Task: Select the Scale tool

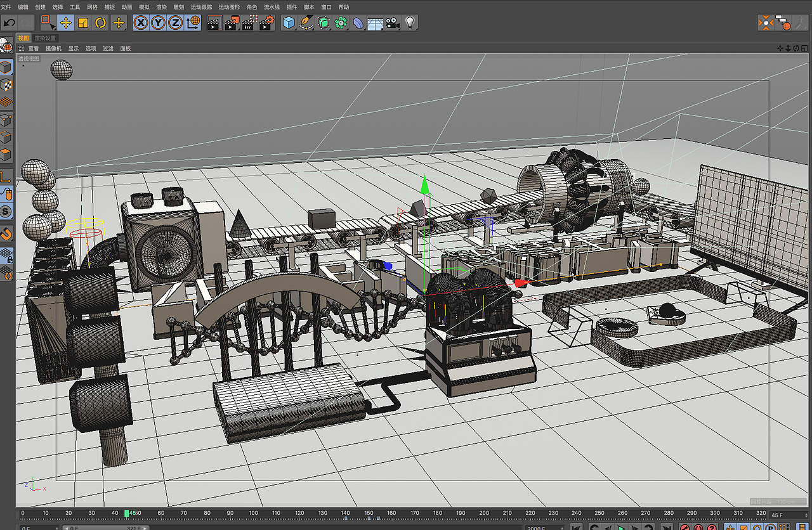Action: pyautogui.click(x=83, y=23)
